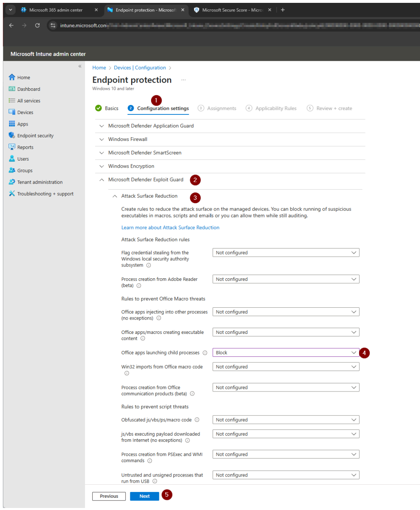Screen dimensions: 420x510
Task: Show info for Untrusted and unsigned processes from USB
Action: coord(155,481)
